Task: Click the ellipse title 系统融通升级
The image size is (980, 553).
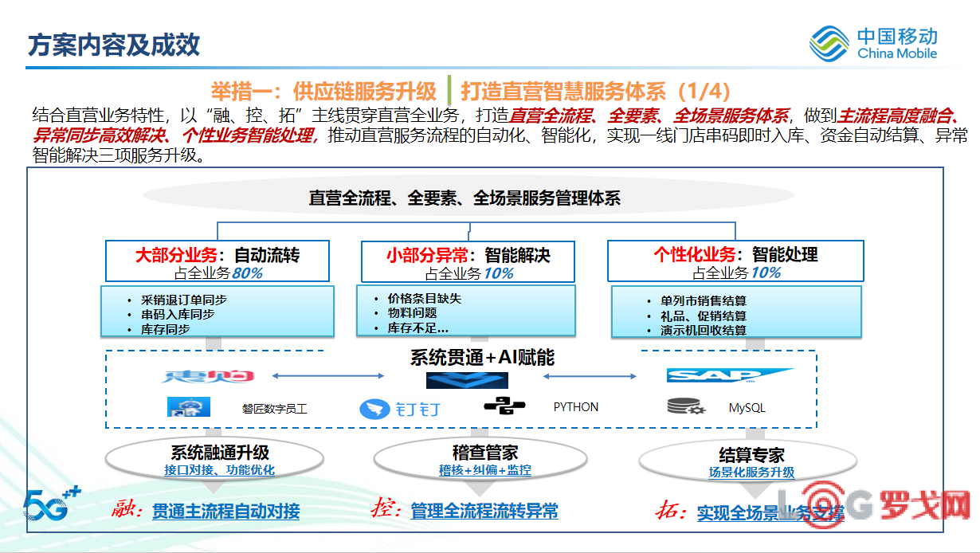Action: (x=219, y=453)
